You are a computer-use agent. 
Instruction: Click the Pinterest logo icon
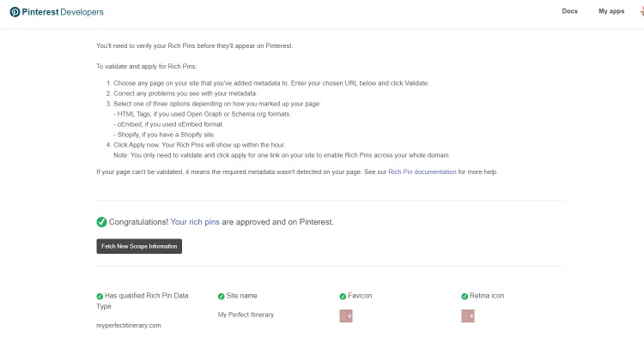[x=15, y=12]
